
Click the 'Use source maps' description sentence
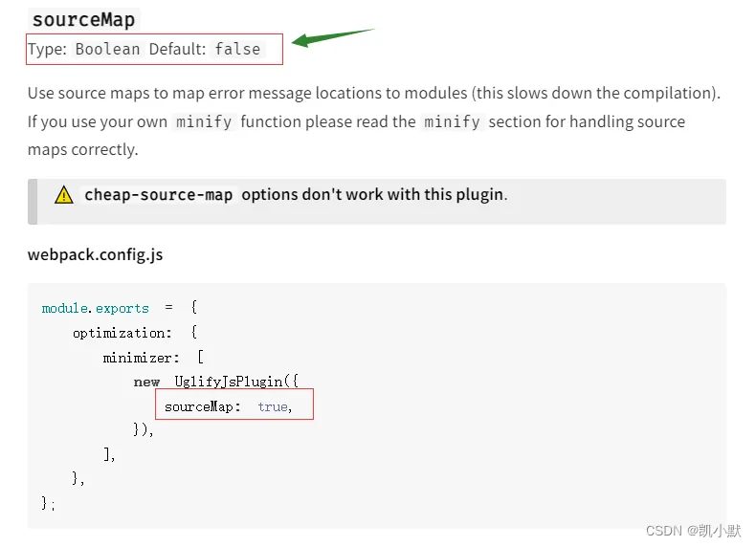(x=373, y=93)
